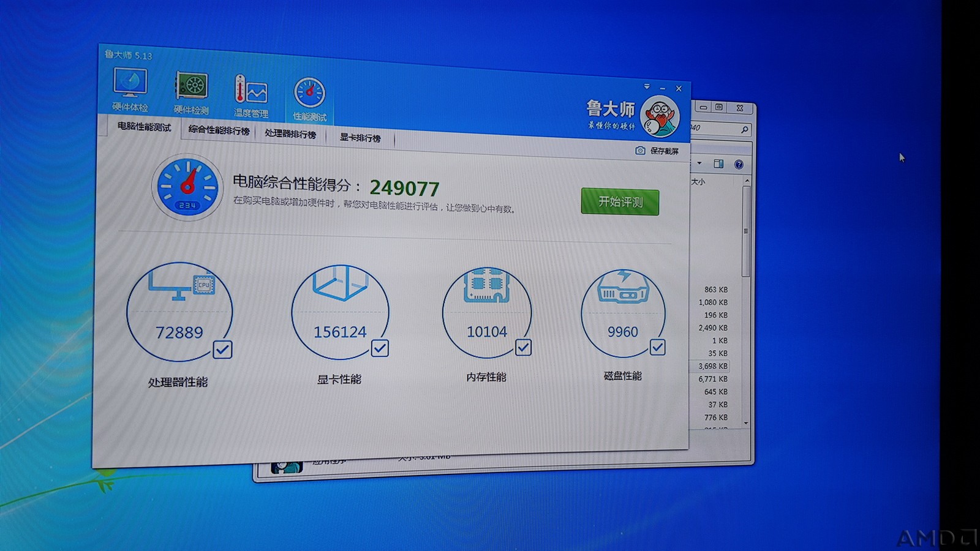
Task: Uncheck the 显卡性能 (graphics card) test checkbox
Action: click(380, 348)
